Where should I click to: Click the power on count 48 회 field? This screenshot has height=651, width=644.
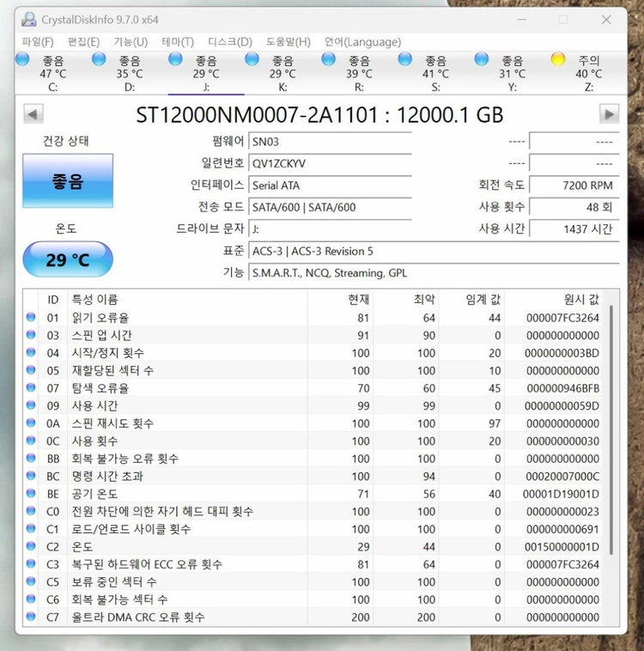574,207
